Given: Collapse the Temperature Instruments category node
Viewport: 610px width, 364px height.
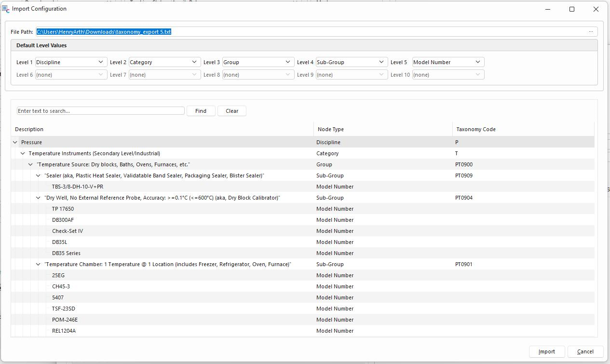Looking at the screenshot, I should pos(23,153).
